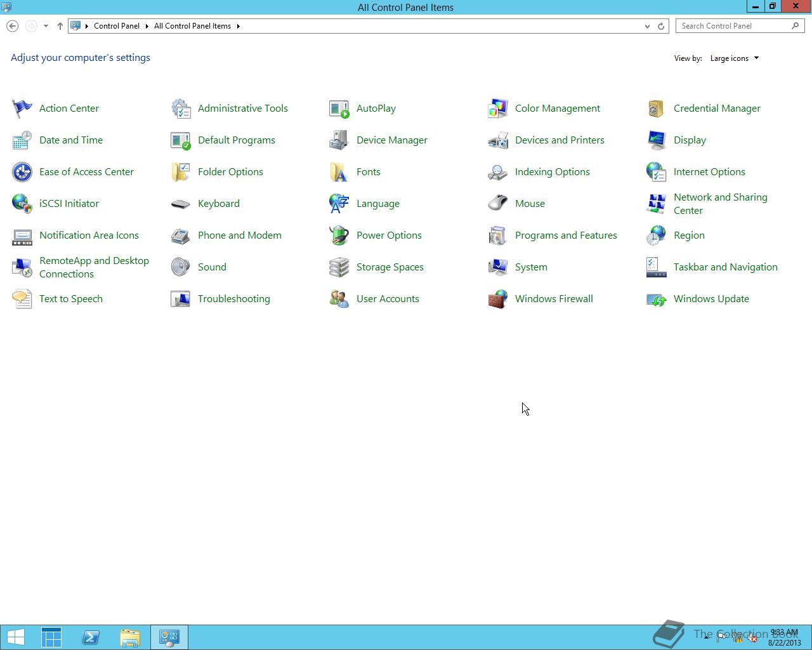
Task: Click the address bar location icon
Action: pyautogui.click(x=75, y=26)
